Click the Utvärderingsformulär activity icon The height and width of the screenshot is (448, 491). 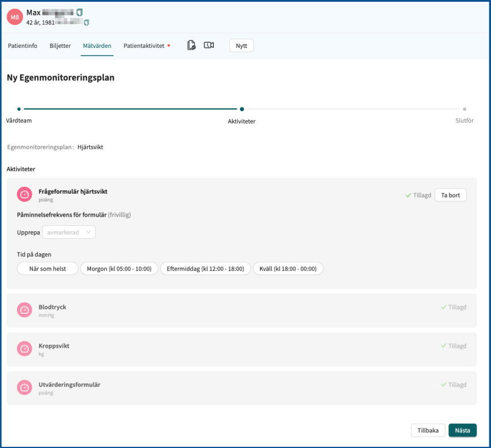pos(24,387)
